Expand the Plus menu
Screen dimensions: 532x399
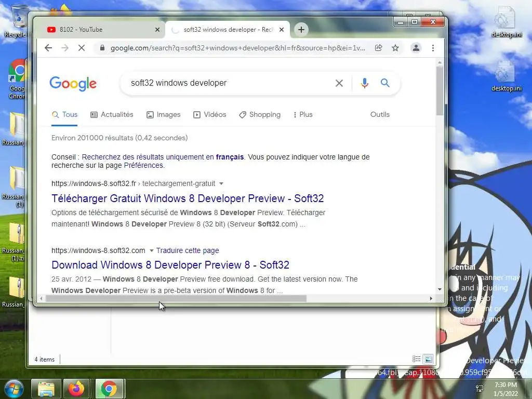[303, 115]
